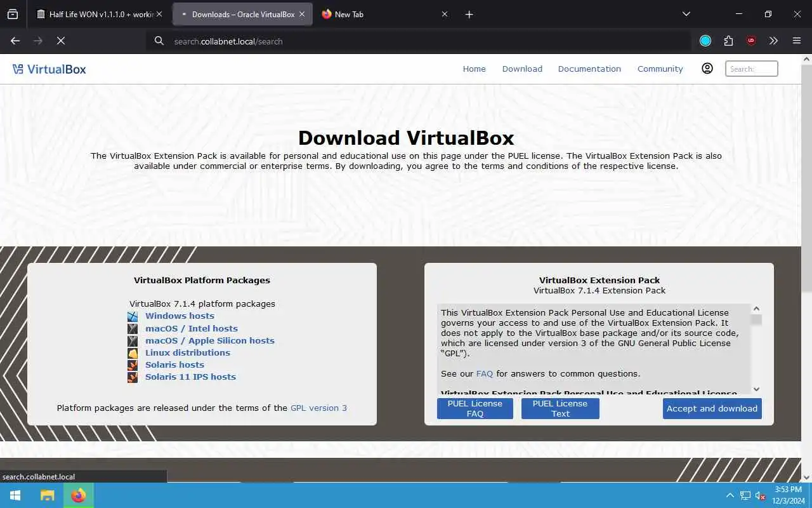Viewport: 812px width, 508px height.
Task: Click the VirtualBox Platform Packages heading
Action: (x=202, y=280)
